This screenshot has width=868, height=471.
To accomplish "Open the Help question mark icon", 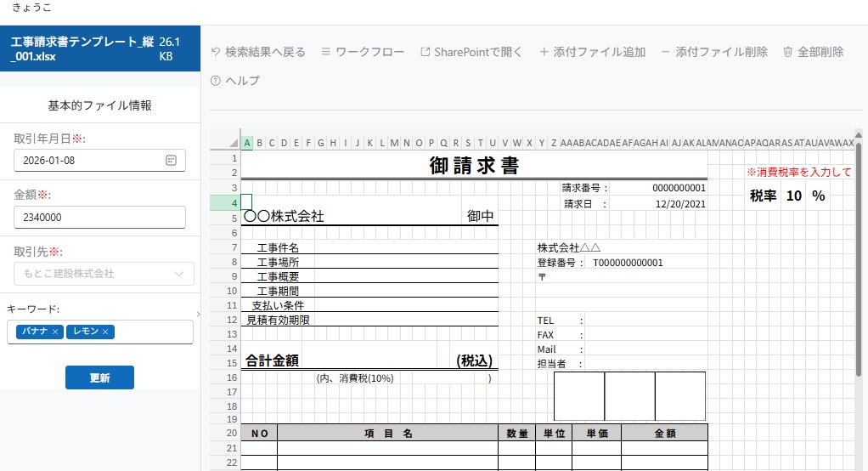I will point(216,81).
